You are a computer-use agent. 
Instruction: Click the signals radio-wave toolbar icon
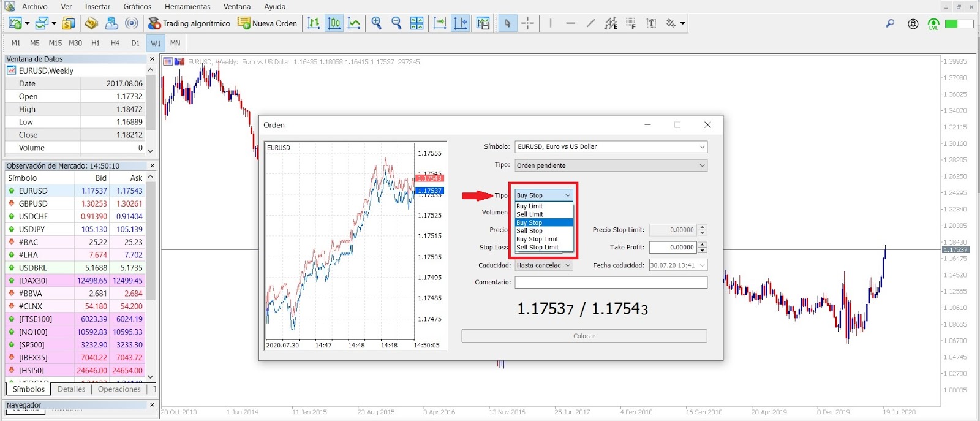131,23
